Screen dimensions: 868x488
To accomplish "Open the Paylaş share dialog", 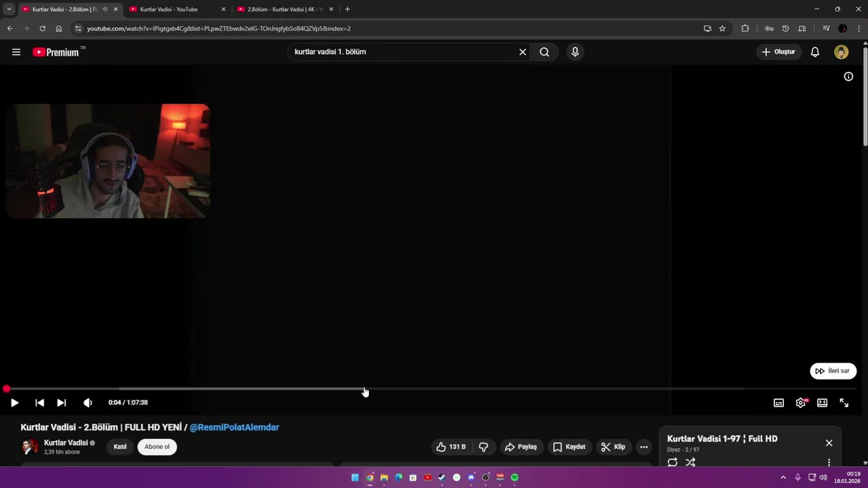I will tap(521, 447).
